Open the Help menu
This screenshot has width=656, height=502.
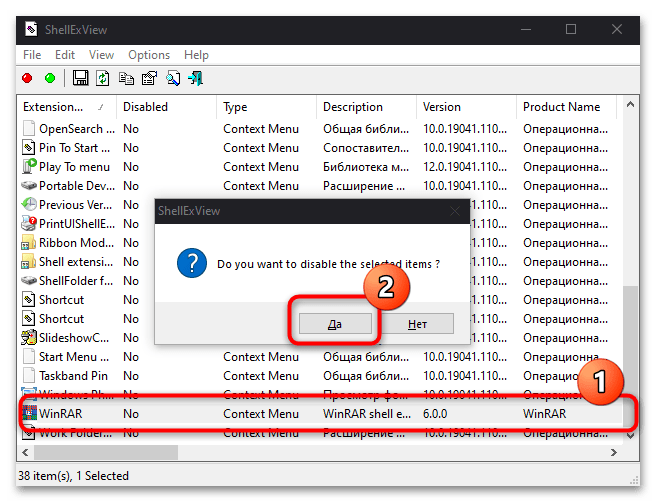pyautogui.click(x=196, y=55)
